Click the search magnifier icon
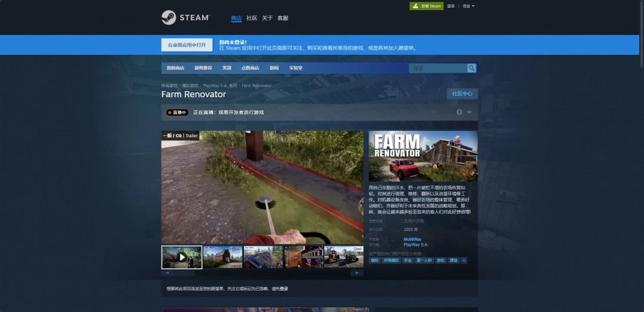The image size is (644, 312). point(472,68)
